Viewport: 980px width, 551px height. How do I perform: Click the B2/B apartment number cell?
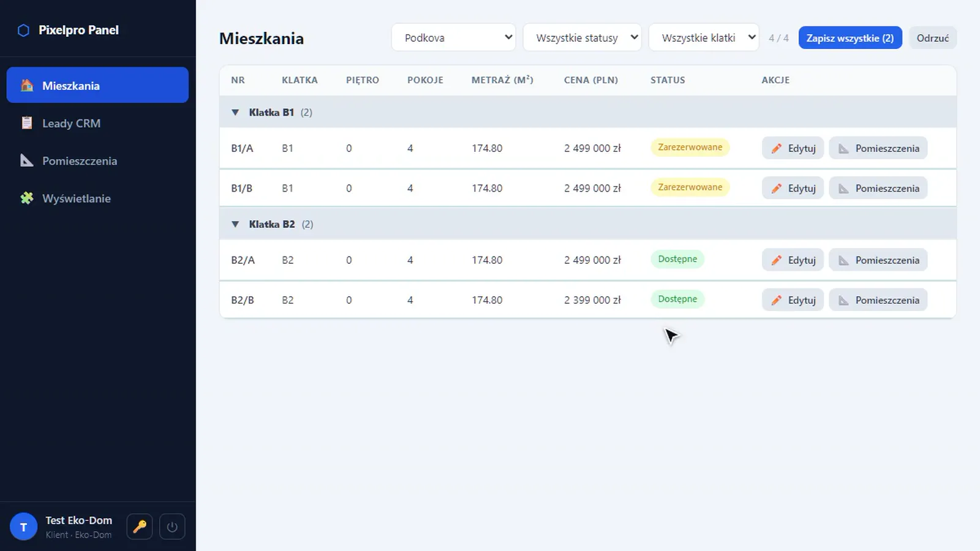click(x=243, y=300)
